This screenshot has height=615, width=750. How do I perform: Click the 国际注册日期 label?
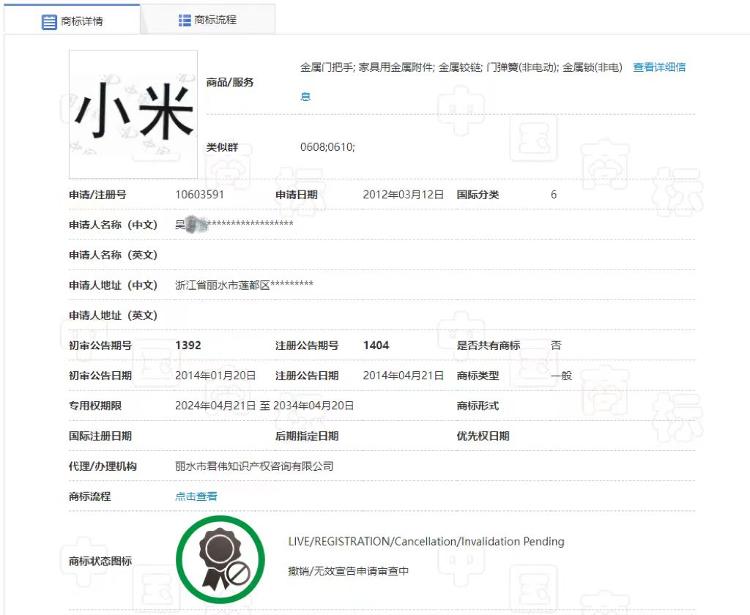point(100,436)
